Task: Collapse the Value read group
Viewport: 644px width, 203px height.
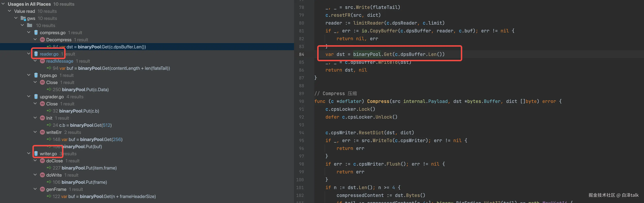Action: pyautogui.click(x=9, y=11)
